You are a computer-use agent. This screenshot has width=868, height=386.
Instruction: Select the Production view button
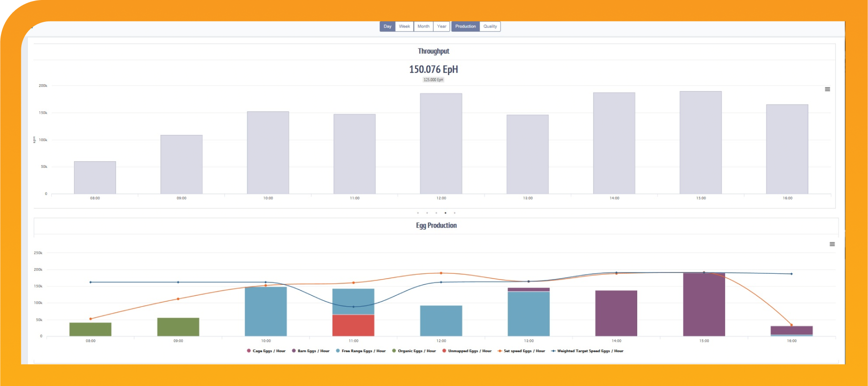[x=465, y=27]
